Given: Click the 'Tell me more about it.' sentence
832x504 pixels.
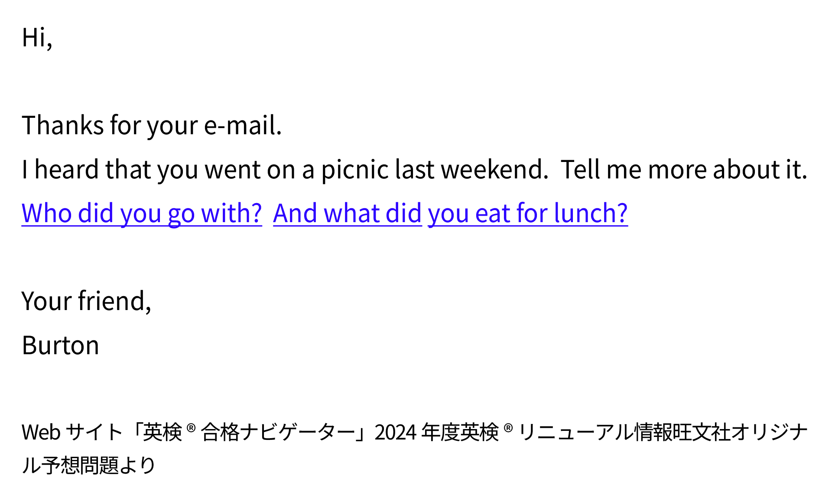Looking at the screenshot, I should coord(684,169).
